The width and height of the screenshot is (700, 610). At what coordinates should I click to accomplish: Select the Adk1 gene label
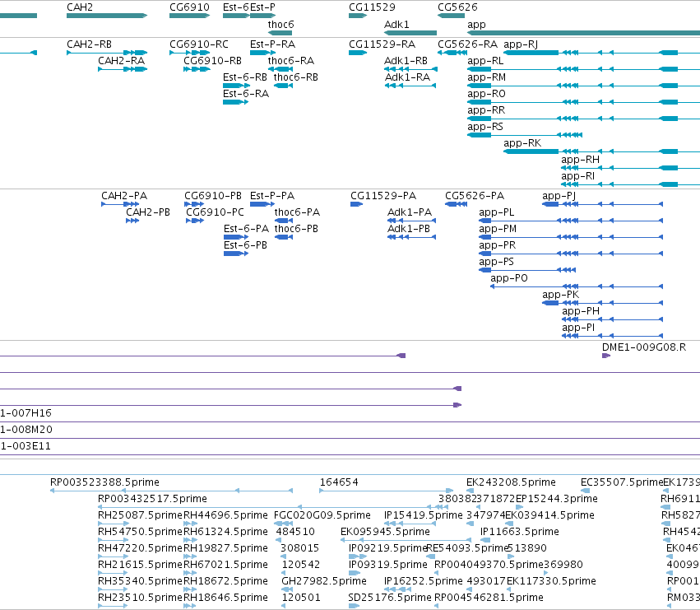point(396,25)
